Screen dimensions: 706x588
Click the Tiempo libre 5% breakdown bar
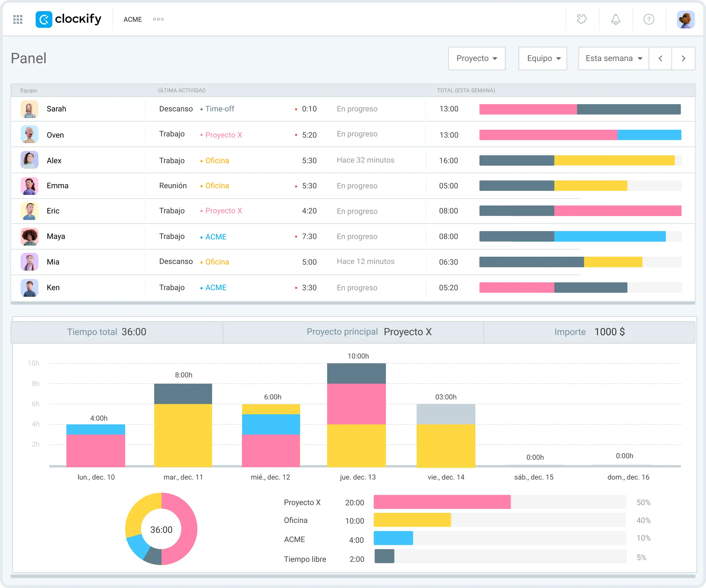tap(501, 556)
